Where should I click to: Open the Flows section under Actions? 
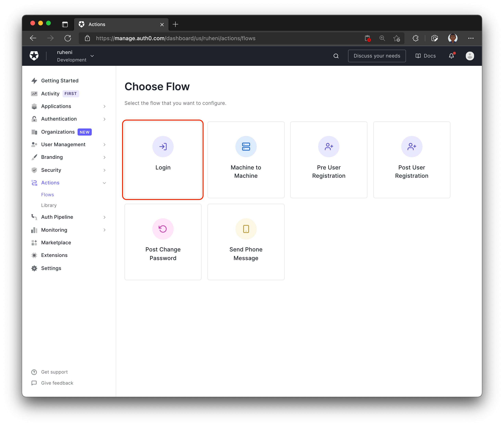tap(47, 194)
